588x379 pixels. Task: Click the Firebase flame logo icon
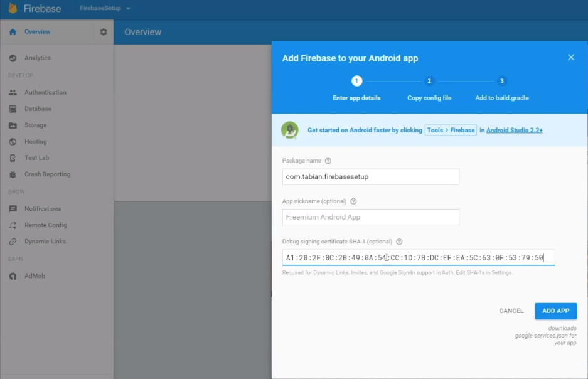[13, 8]
